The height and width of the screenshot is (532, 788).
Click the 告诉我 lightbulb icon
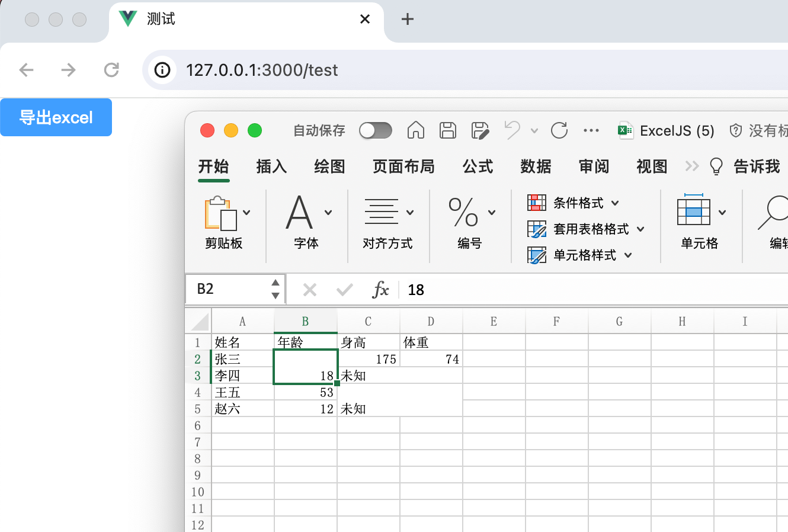[716, 166]
